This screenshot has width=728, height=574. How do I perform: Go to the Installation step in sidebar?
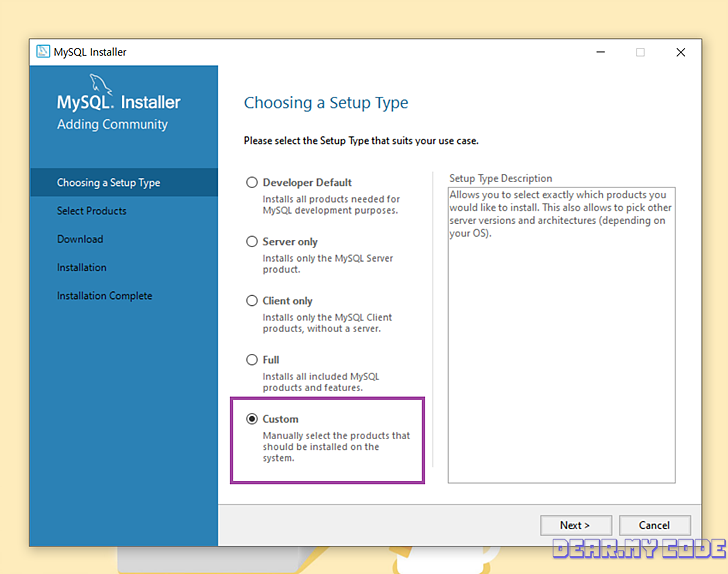coord(82,267)
